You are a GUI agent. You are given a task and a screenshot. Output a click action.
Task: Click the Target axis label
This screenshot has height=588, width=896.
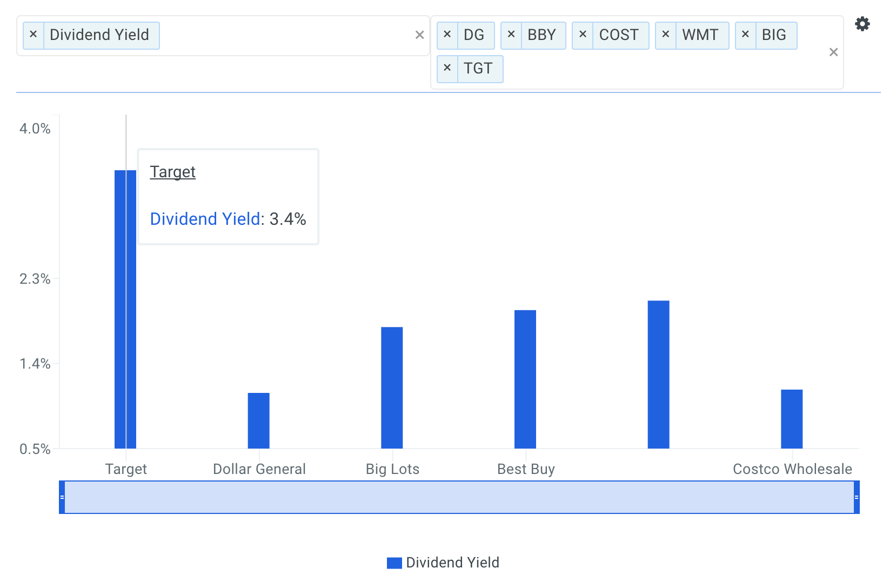(x=126, y=469)
